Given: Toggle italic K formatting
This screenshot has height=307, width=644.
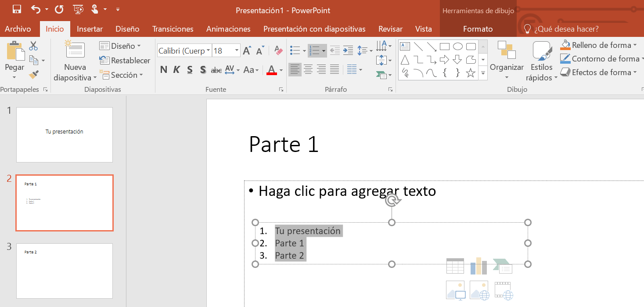Looking at the screenshot, I should pyautogui.click(x=176, y=69).
